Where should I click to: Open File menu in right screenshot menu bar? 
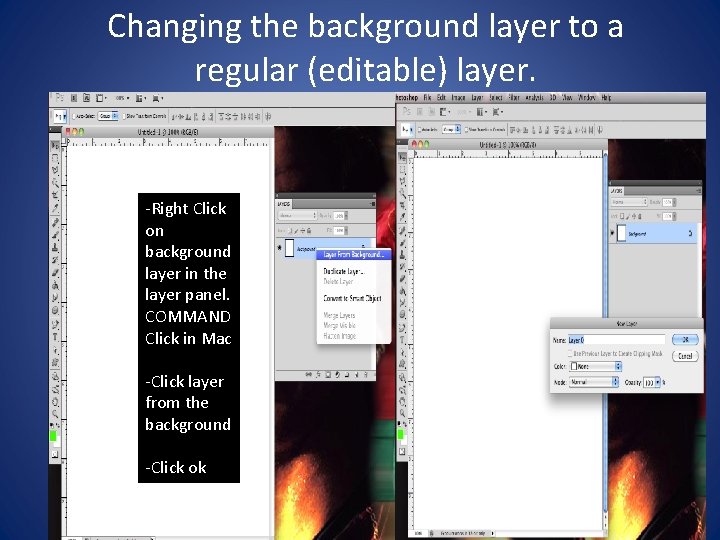(427, 98)
